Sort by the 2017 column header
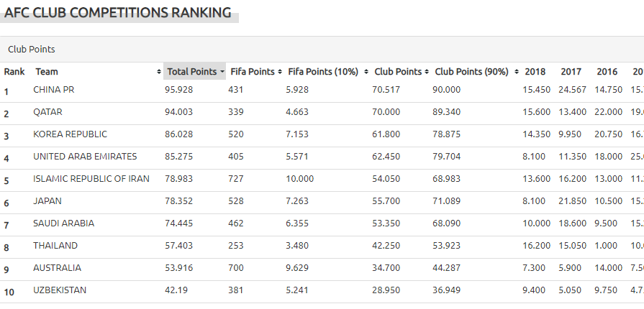The width and height of the screenshot is (644, 309). (x=571, y=72)
